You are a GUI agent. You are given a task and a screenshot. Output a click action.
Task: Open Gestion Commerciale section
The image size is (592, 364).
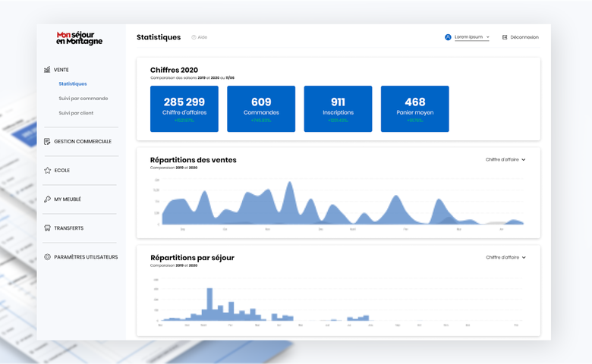[83, 142]
